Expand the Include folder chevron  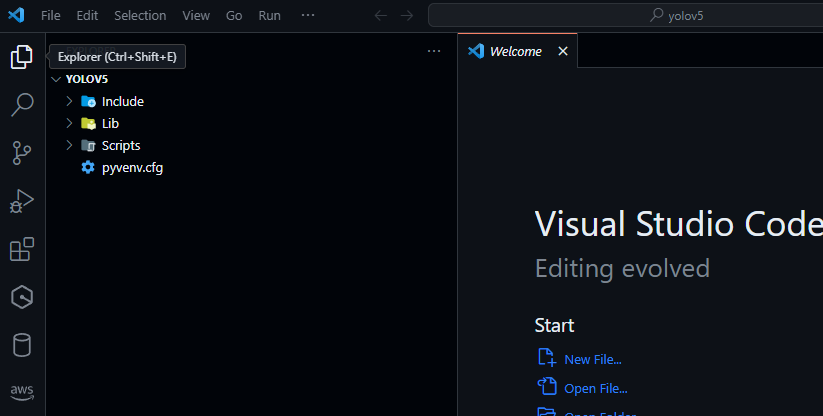(69, 101)
